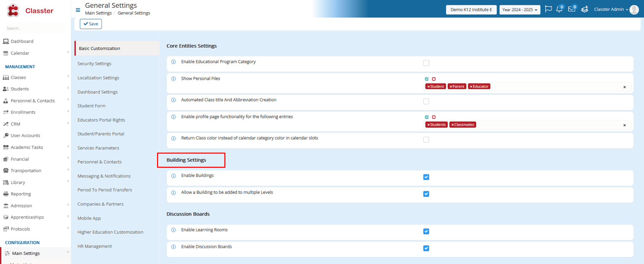
Task: Click info icon for Enable Buildings
Action: [174, 176]
